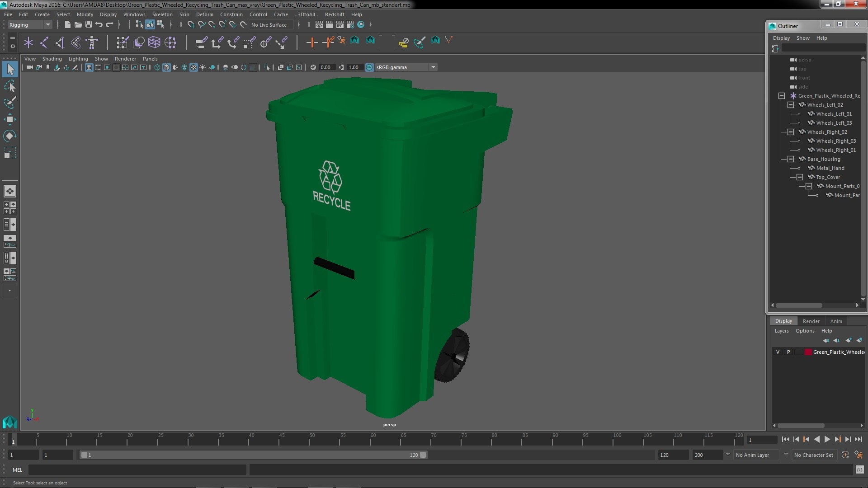Click the Outliner horizontal scrollbar
868x488 pixels.
(x=799, y=305)
